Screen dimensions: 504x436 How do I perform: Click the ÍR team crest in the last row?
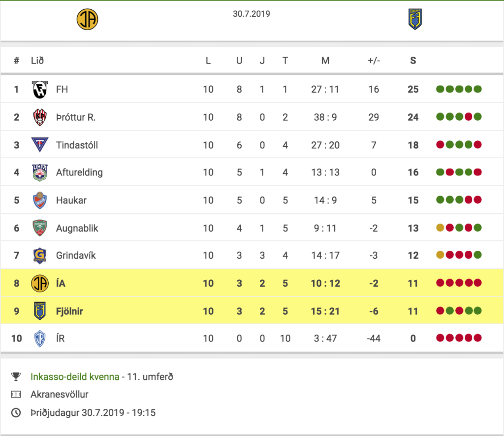40,338
